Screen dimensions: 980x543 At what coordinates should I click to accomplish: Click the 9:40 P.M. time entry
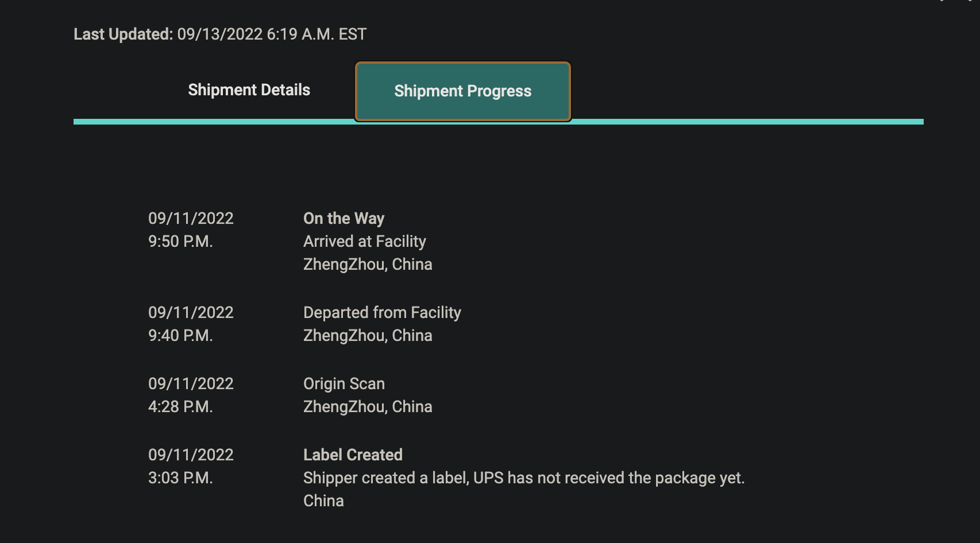coord(180,336)
